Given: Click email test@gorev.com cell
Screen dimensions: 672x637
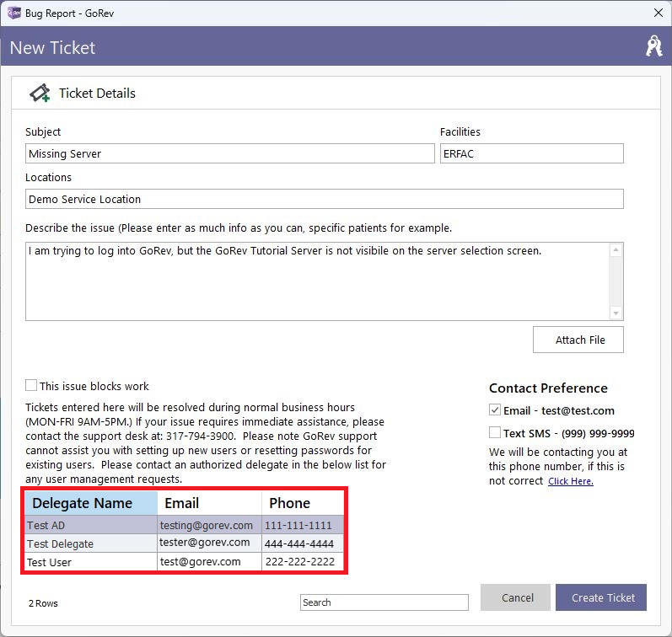Looking at the screenshot, I should pos(210,562).
